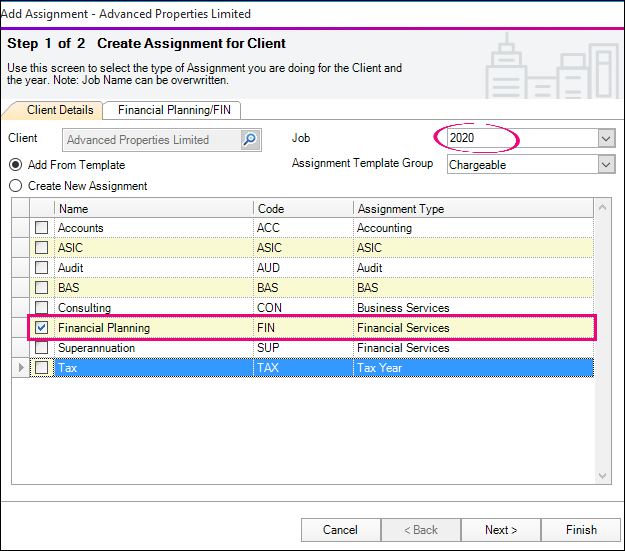Screen dimensions: 625x551
Task: Select the Consulting row in the list
Action: click(150, 308)
